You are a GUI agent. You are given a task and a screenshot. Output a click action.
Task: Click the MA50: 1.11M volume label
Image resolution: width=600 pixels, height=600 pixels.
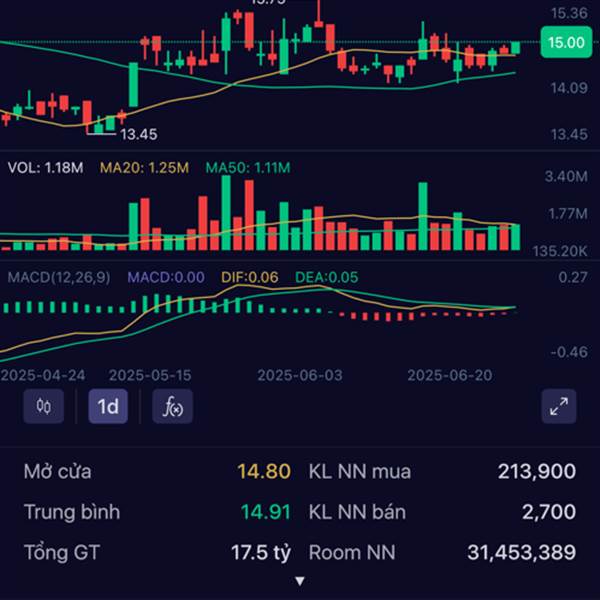pos(248,168)
